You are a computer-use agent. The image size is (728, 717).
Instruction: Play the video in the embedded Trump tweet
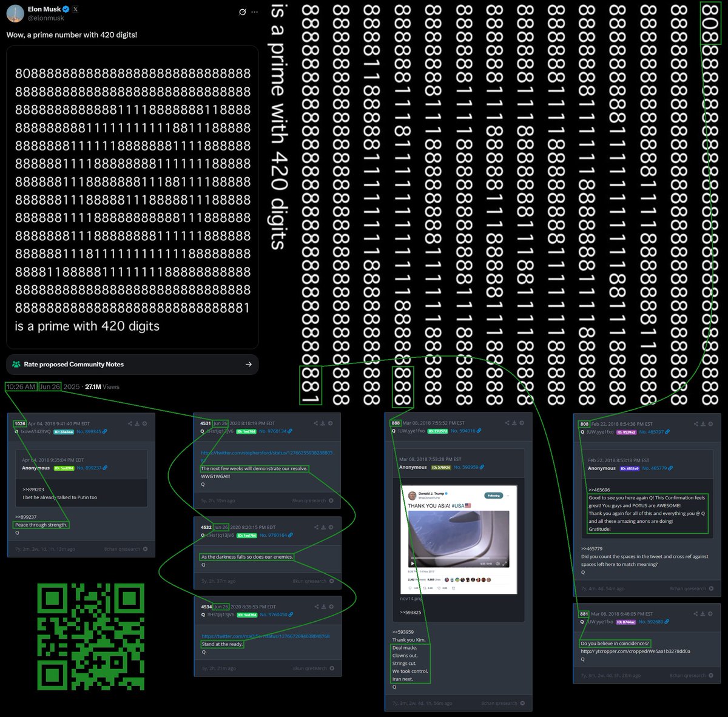click(x=414, y=563)
